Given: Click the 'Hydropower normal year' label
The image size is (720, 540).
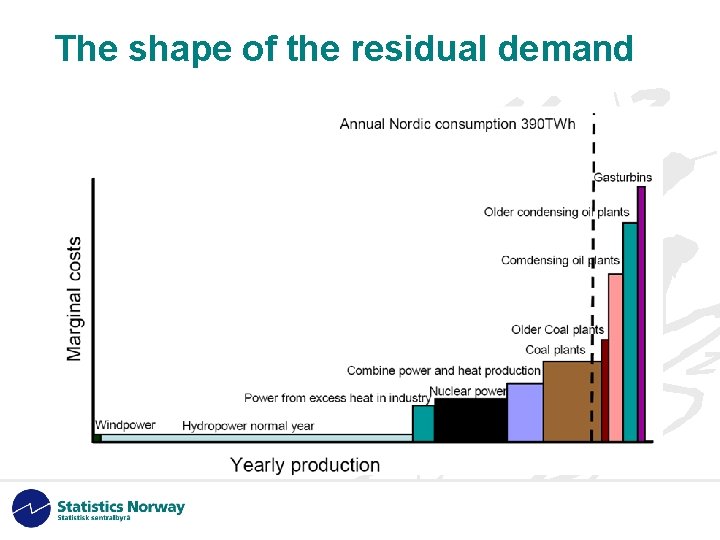Looking at the screenshot, I should pyautogui.click(x=248, y=426).
